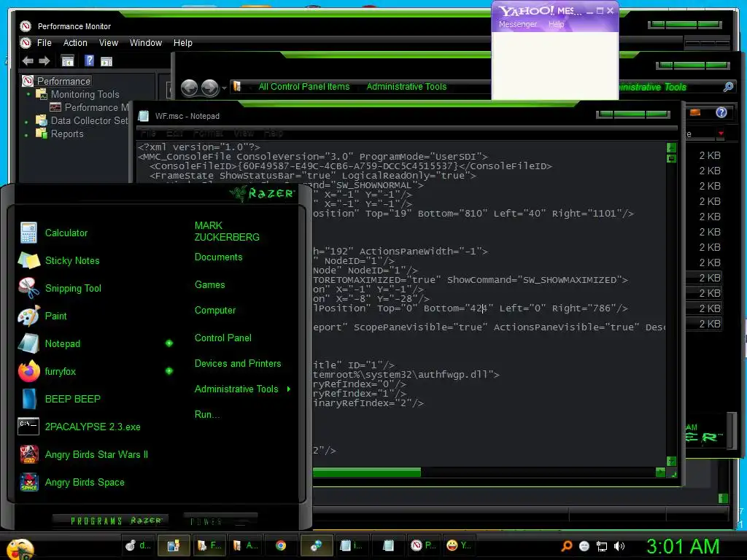Open the Window menu in Performance Monitor
The height and width of the screenshot is (560, 747).
(146, 43)
